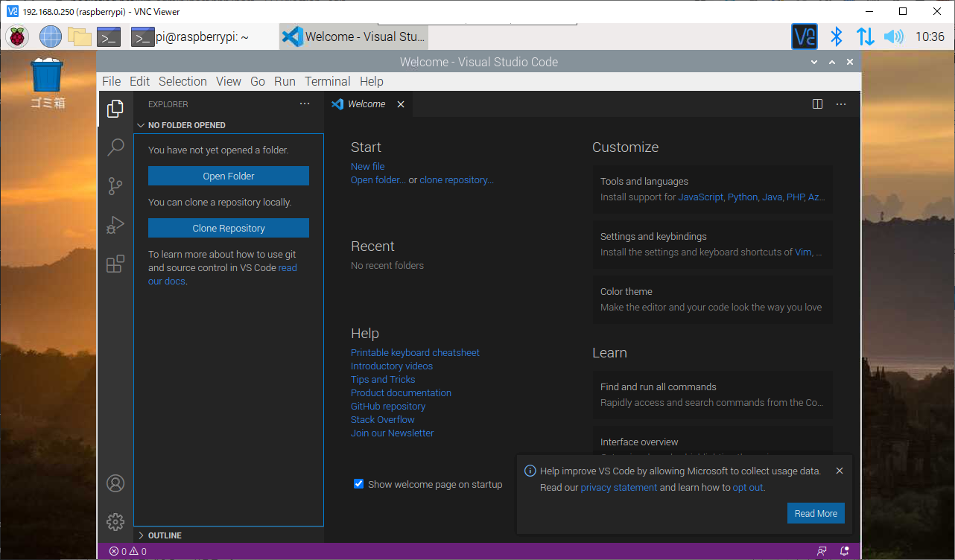
Task: Toggle the Show welcome page on startup checkbox
Action: point(359,483)
